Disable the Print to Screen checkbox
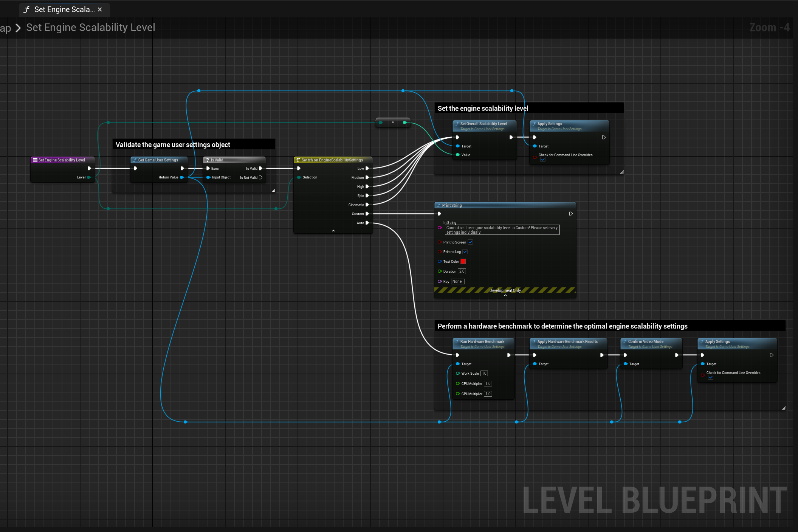Screen dimensions: 798x532 [470, 242]
